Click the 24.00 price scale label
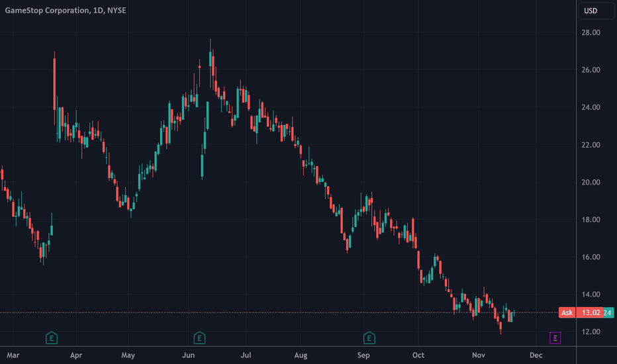The image size is (617, 364). (x=591, y=107)
